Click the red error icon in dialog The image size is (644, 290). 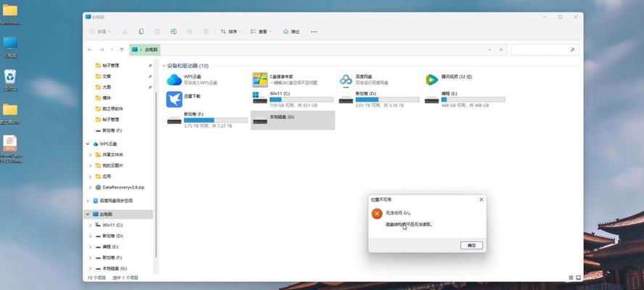coord(377,214)
